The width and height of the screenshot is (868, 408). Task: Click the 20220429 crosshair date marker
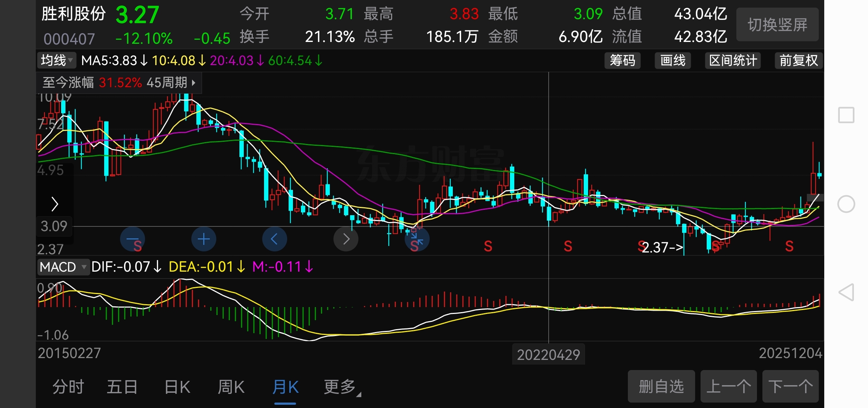548,354
